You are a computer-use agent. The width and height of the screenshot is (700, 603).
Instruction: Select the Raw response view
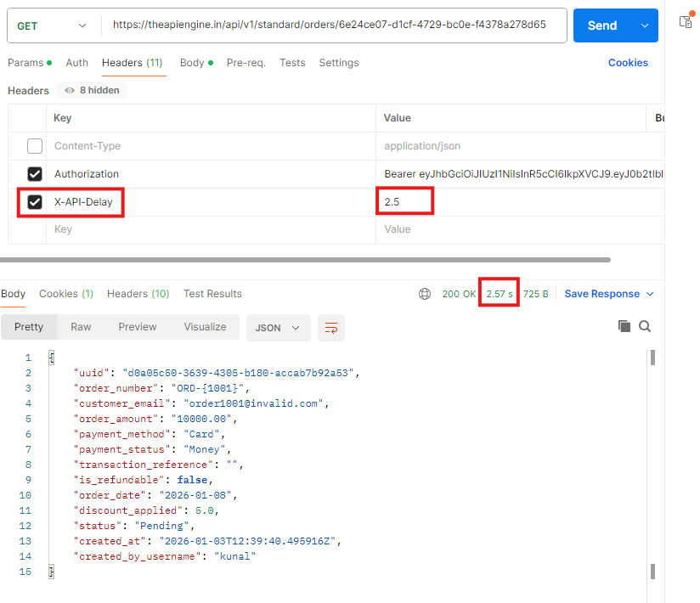click(x=81, y=327)
